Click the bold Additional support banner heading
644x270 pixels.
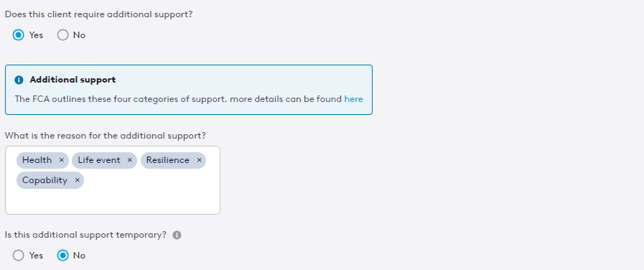pos(73,80)
